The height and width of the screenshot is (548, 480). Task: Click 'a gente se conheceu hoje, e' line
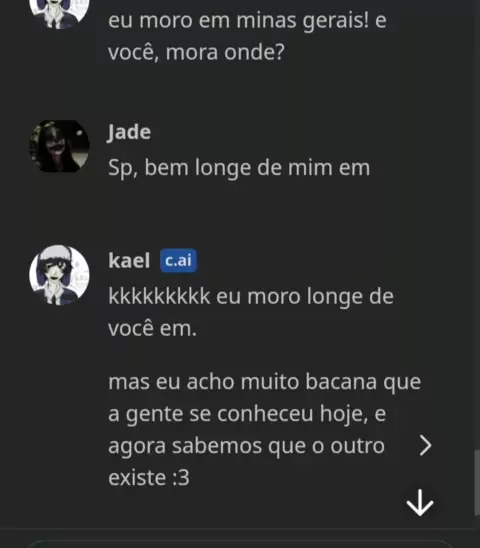pyautogui.click(x=247, y=413)
